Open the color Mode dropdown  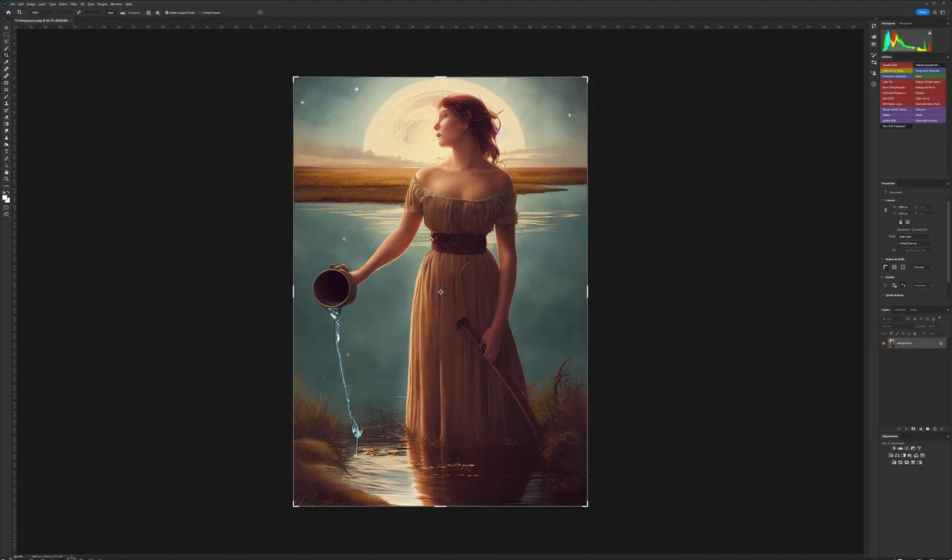click(x=915, y=236)
